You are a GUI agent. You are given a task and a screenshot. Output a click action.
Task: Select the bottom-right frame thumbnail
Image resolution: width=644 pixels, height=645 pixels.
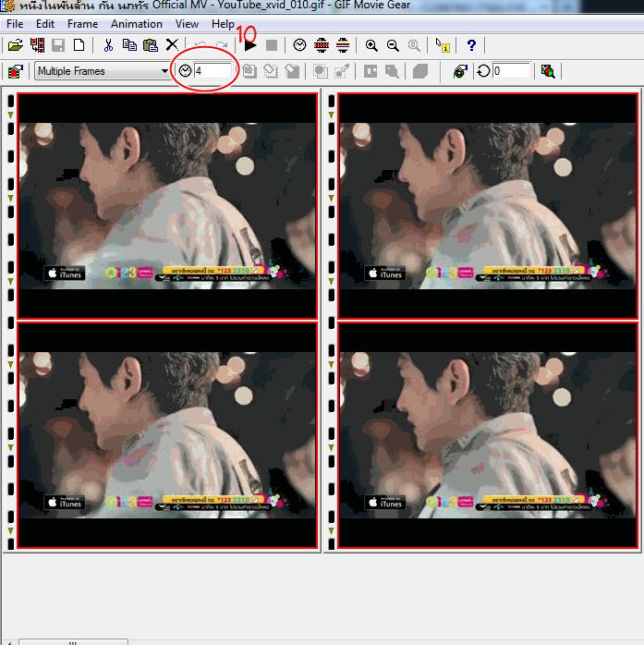click(x=488, y=435)
